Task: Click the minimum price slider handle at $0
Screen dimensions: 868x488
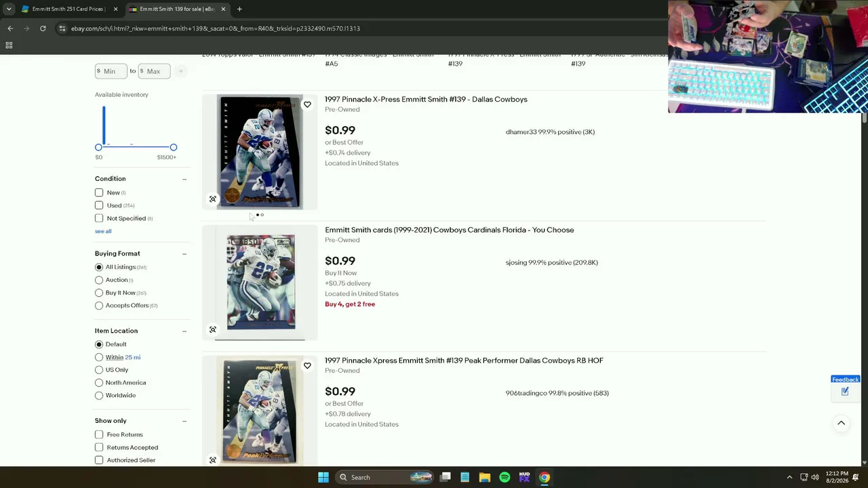Action: (99, 147)
